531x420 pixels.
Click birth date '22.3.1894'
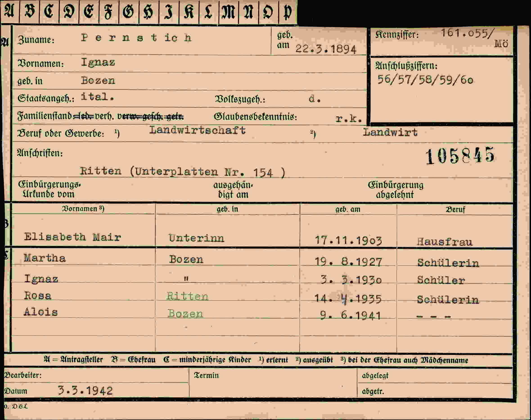point(326,49)
